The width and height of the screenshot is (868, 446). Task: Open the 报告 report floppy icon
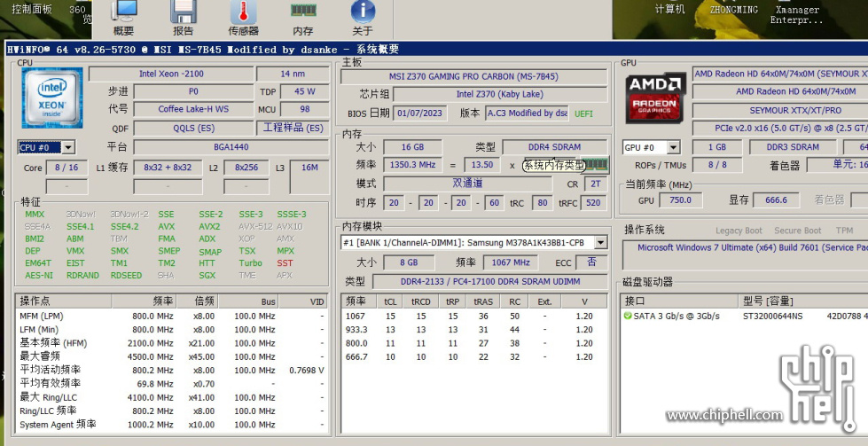184,18
